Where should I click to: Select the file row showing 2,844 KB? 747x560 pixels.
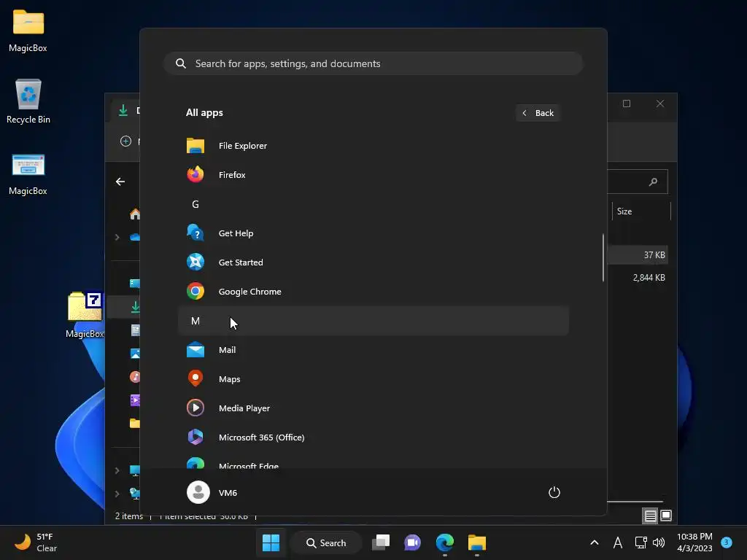coord(638,278)
